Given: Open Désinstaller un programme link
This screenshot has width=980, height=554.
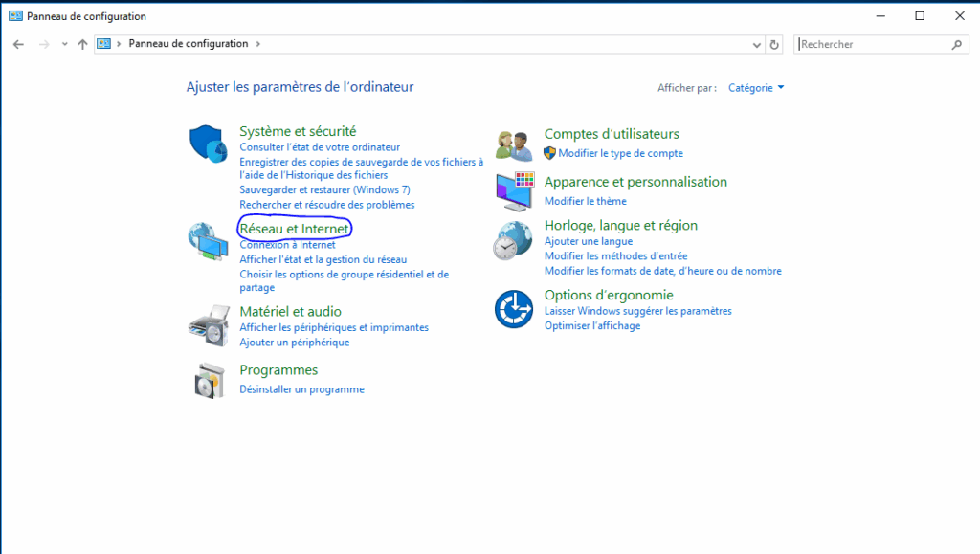Looking at the screenshot, I should pyautogui.click(x=301, y=389).
